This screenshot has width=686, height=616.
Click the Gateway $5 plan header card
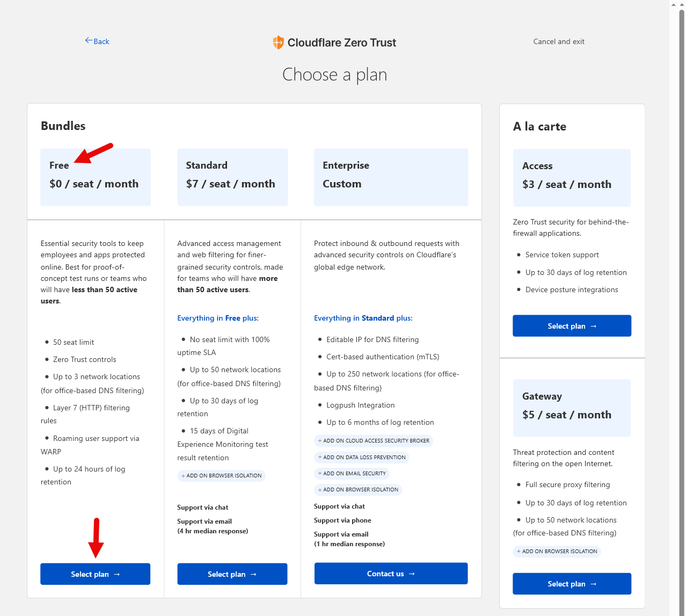(572, 408)
